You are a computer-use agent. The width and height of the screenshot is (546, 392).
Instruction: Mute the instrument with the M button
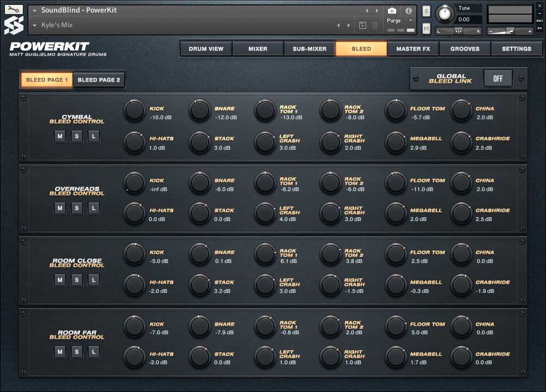tap(426, 28)
